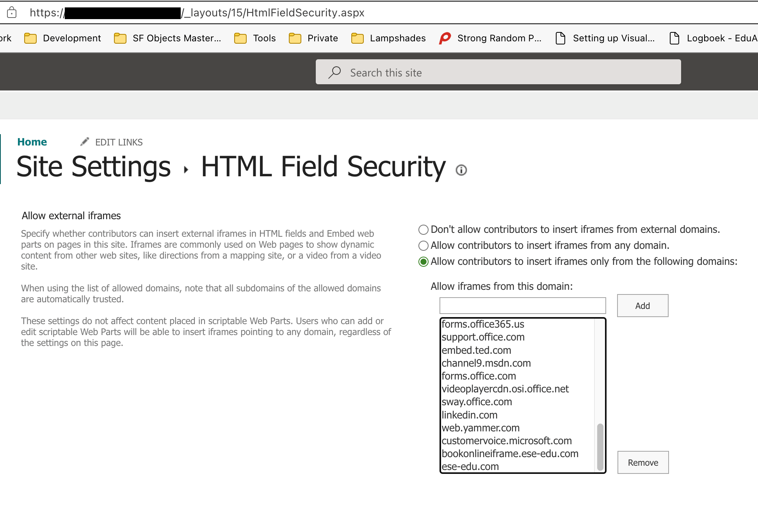Click the lock icon in address bar
The width and height of the screenshot is (758, 532).
12,12
